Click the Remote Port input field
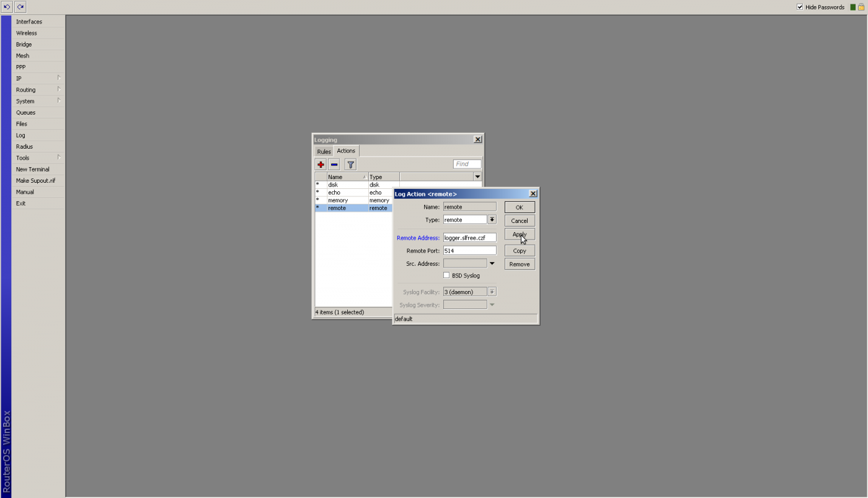The image size is (868, 498). [469, 251]
